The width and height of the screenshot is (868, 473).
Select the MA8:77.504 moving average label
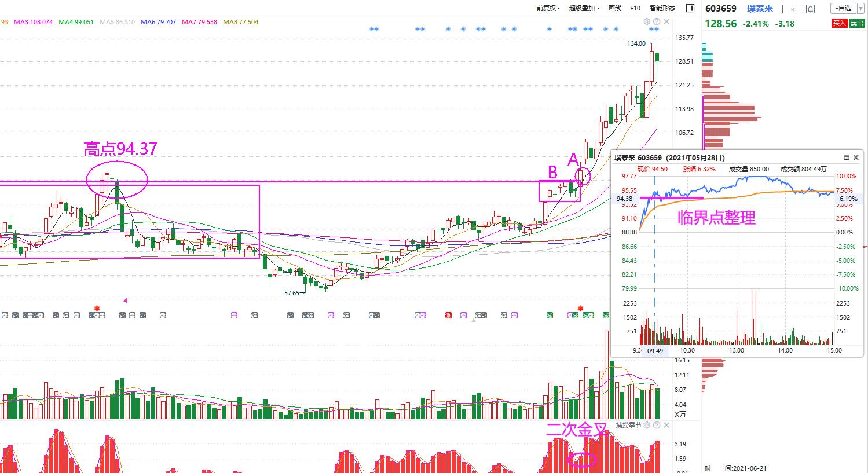[241, 22]
